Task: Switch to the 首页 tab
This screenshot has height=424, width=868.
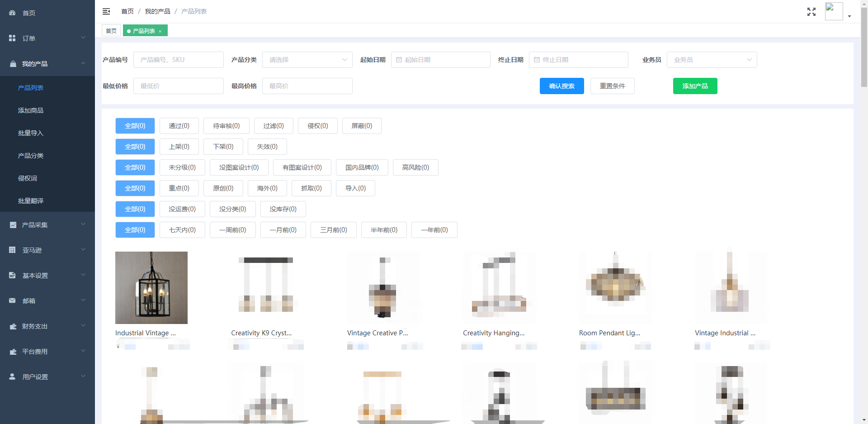Action: 111,31
